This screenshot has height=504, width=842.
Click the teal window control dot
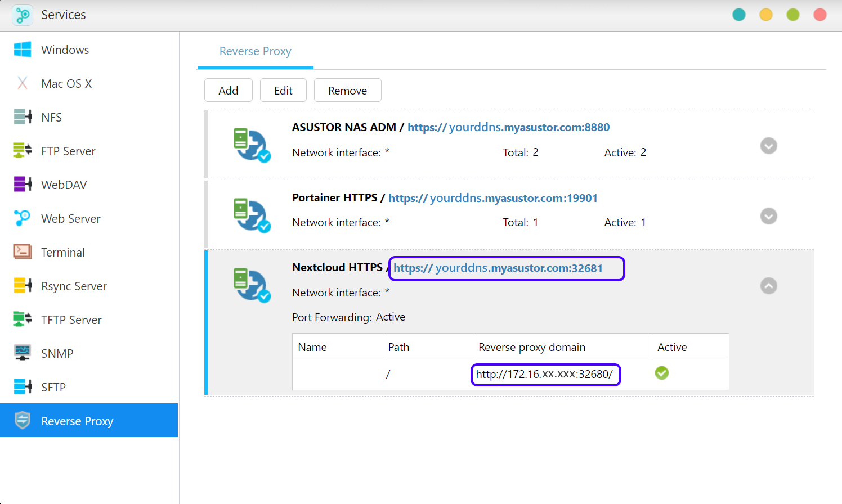[x=739, y=15]
